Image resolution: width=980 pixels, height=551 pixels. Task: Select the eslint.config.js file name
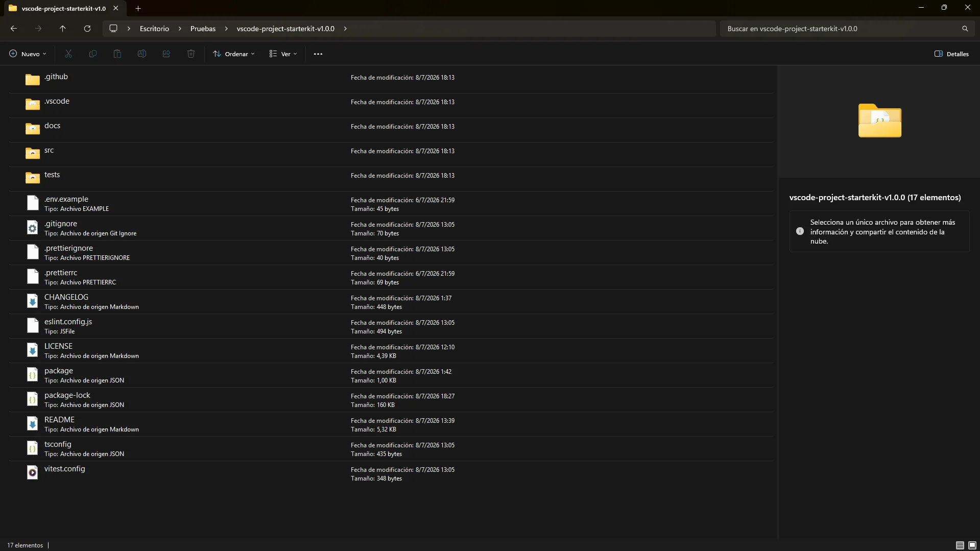tap(68, 322)
